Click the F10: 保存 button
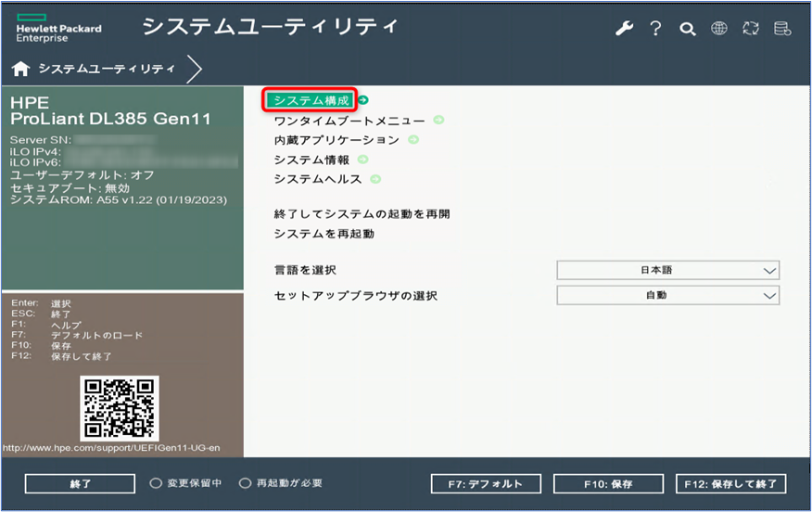The height and width of the screenshot is (512, 812). [x=608, y=484]
